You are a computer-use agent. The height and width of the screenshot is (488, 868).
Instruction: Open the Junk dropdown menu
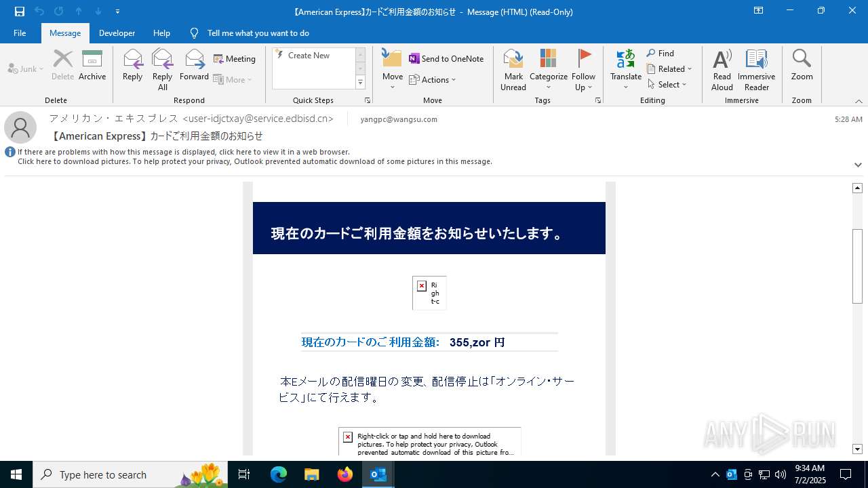coord(26,69)
